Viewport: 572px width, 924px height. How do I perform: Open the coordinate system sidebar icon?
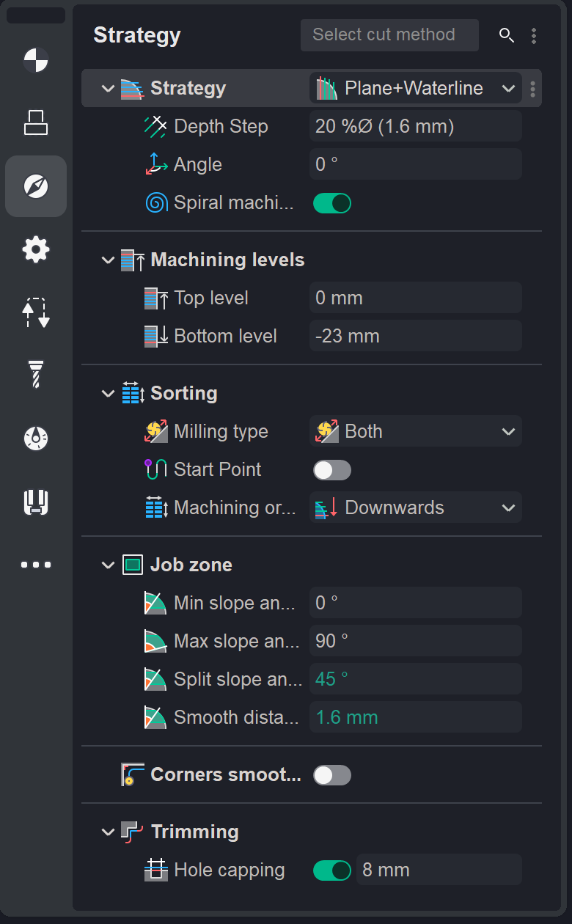pos(36,61)
